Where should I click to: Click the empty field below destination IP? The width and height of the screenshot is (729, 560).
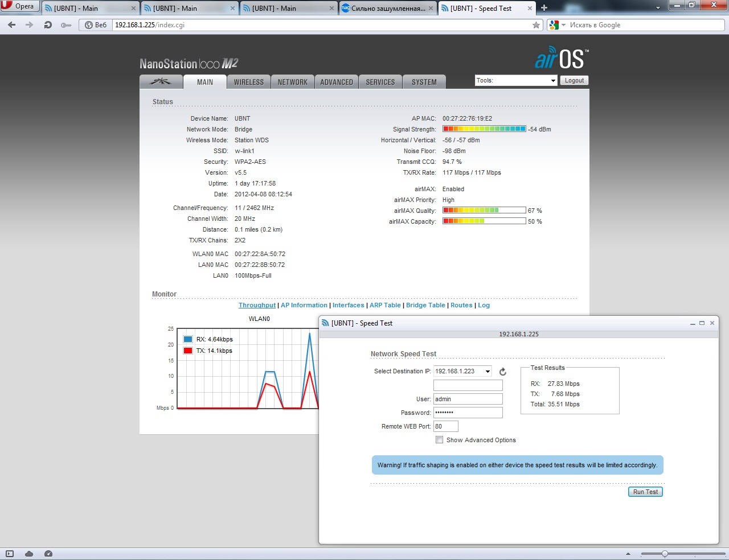click(x=468, y=385)
